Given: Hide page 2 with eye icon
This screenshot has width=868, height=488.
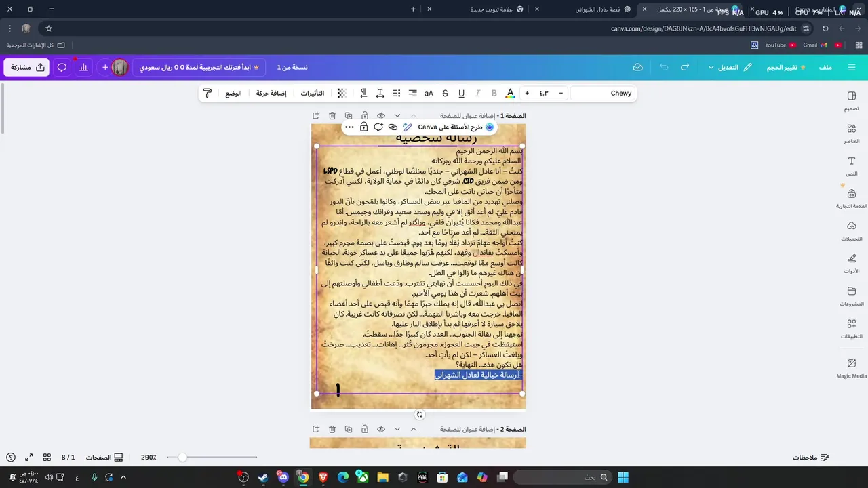Looking at the screenshot, I should [381, 429].
